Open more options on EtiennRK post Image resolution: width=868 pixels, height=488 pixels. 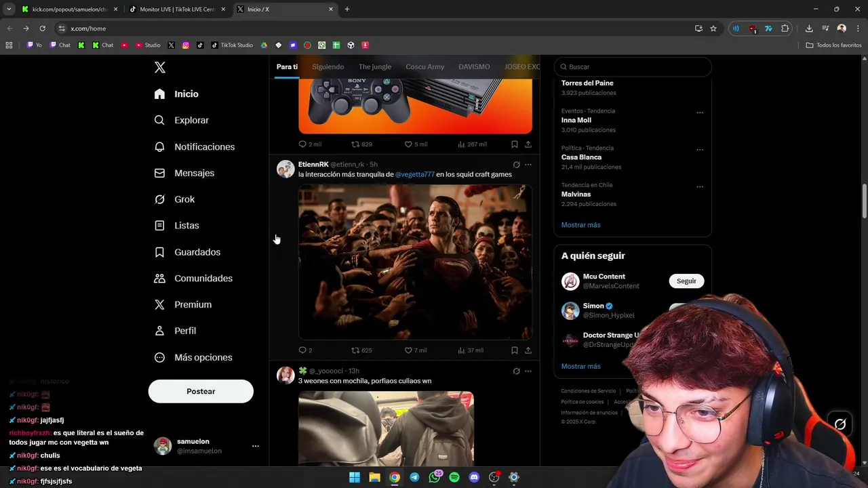(528, 164)
